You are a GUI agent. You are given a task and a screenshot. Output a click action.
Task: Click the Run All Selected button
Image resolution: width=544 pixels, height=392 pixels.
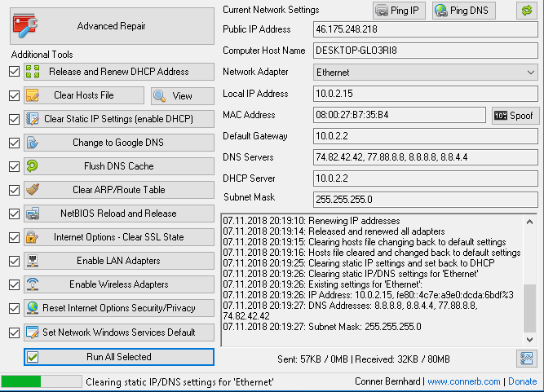tap(119, 357)
